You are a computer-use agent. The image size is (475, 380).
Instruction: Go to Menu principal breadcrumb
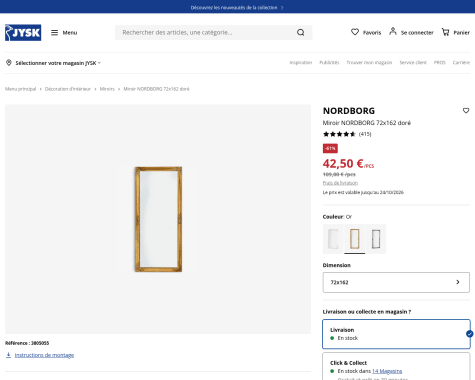pos(20,89)
